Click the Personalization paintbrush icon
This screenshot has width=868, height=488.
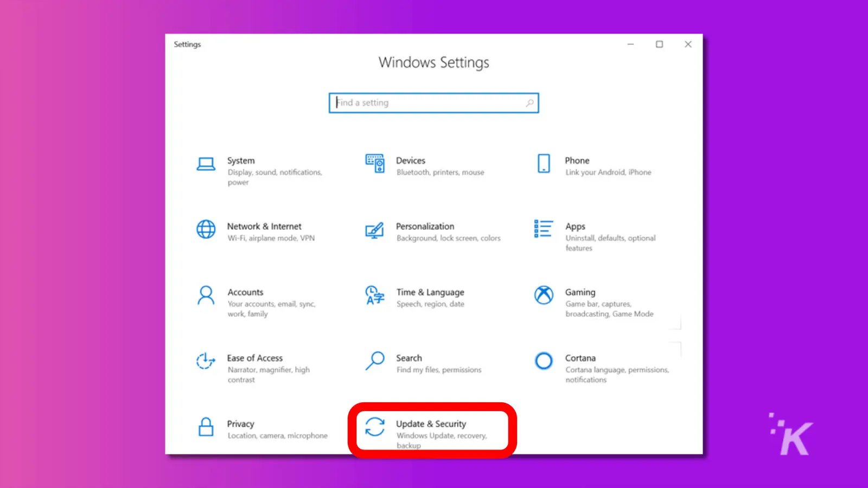pyautogui.click(x=375, y=230)
